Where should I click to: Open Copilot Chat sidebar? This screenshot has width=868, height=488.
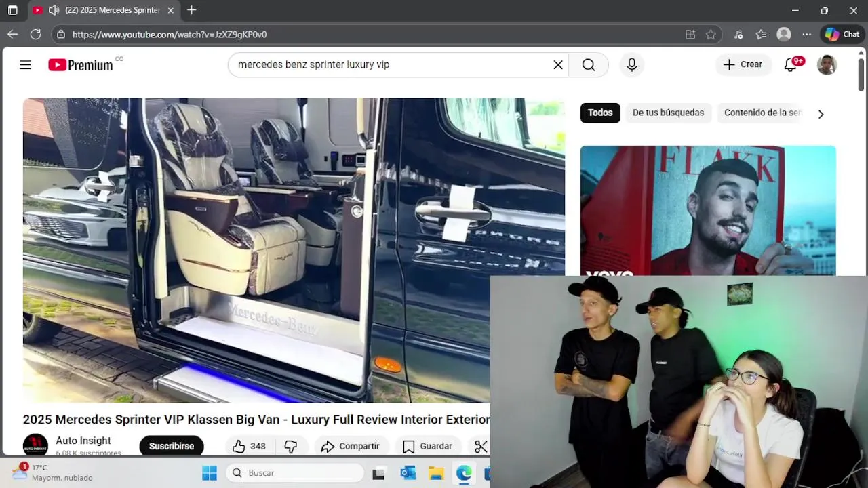(842, 35)
